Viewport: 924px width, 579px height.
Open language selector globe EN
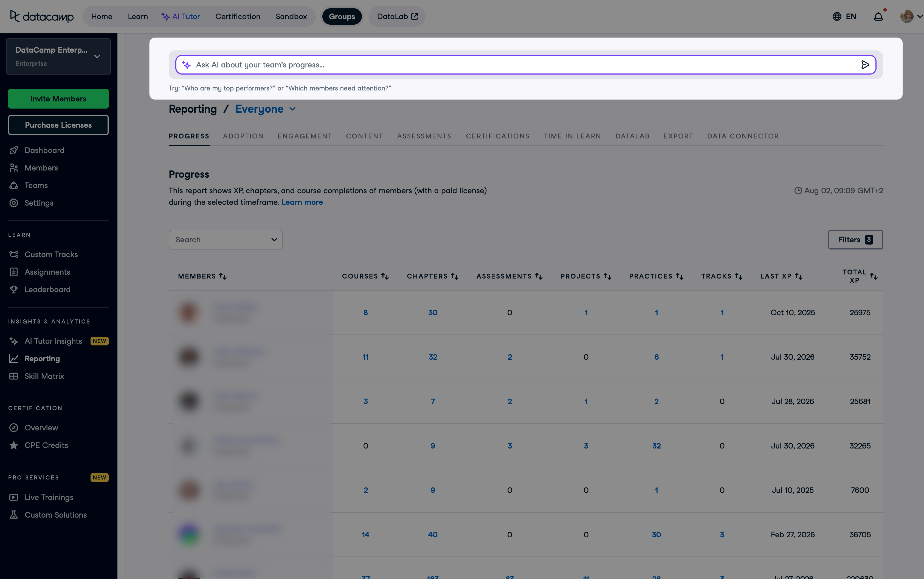pyautogui.click(x=844, y=16)
